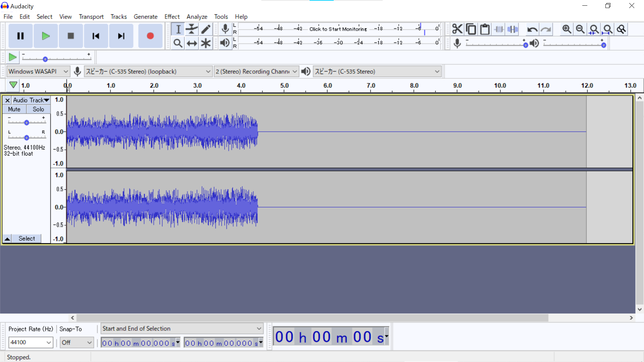The image size is (644, 362).
Task: Click the playback meter speaker icon
Action: [225, 43]
